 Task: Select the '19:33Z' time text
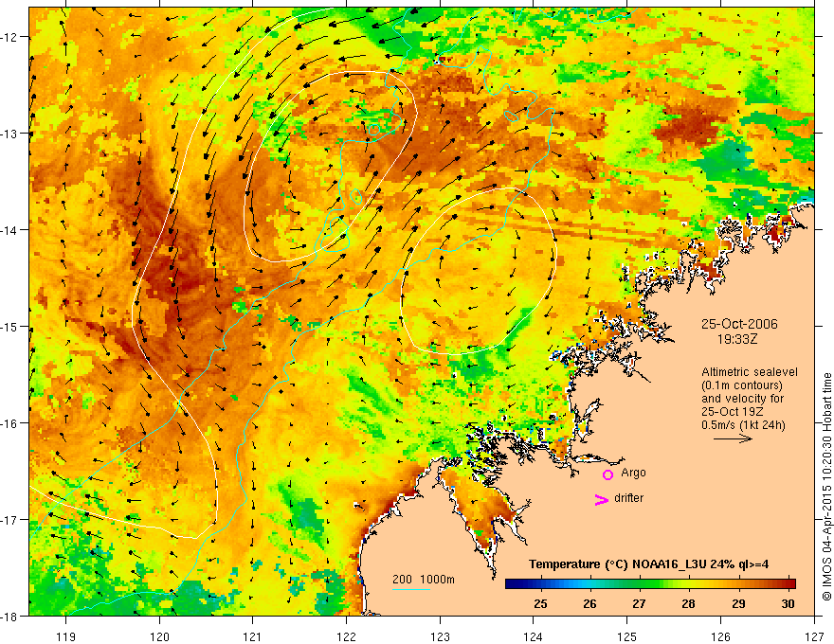(x=737, y=339)
